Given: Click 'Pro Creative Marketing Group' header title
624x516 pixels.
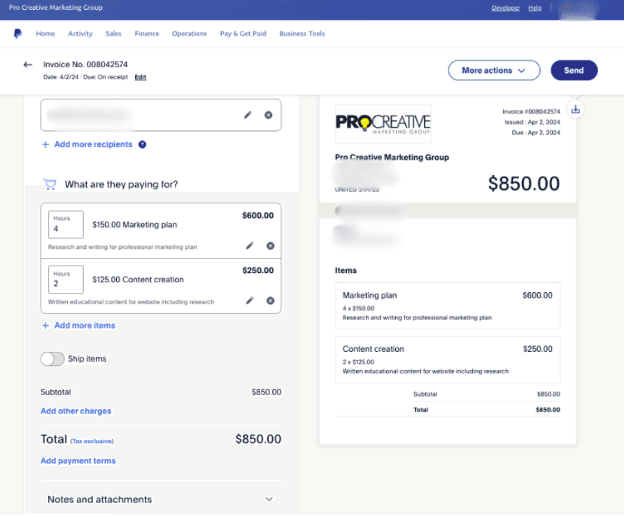Looking at the screenshot, I should (x=56, y=8).
